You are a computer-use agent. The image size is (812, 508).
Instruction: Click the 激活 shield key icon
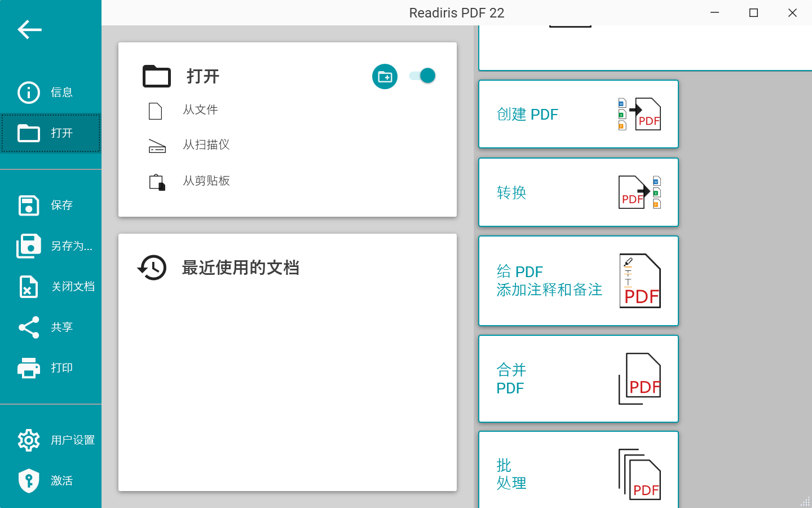pos(29,481)
